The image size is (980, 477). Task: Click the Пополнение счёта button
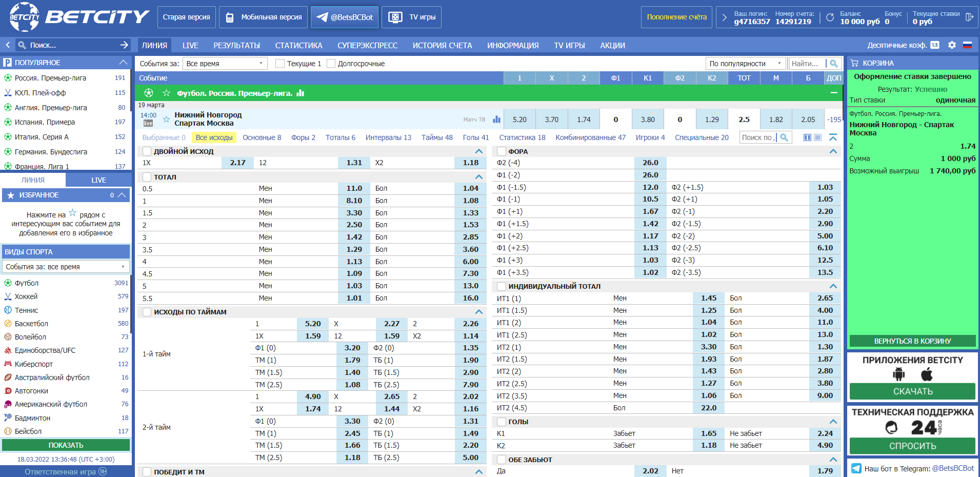(x=676, y=17)
